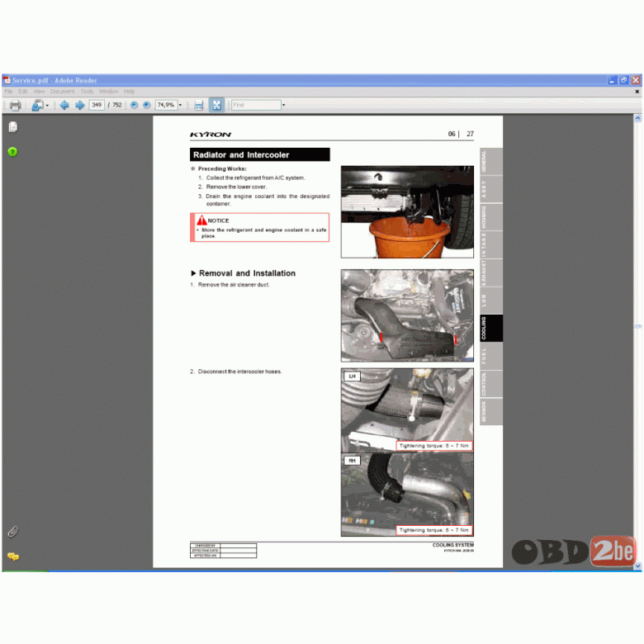Viewport: 644px width, 644px height.
Task: Click the scroll down arrow of scrollbar
Action: pyautogui.click(x=637, y=566)
